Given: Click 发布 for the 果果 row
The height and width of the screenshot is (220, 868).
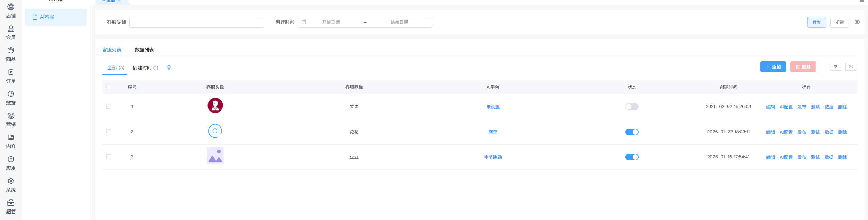Looking at the screenshot, I should [802, 107].
